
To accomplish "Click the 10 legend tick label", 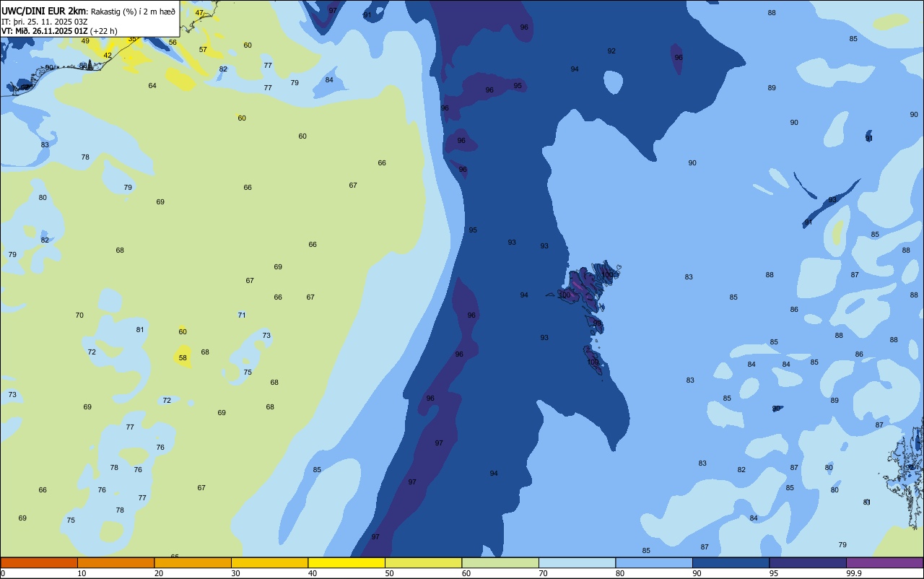I will pos(82,573).
